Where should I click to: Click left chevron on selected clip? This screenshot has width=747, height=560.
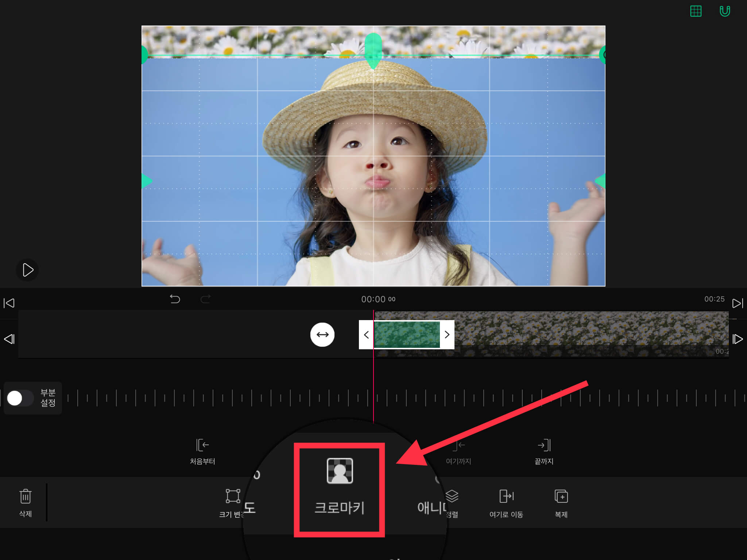366,335
